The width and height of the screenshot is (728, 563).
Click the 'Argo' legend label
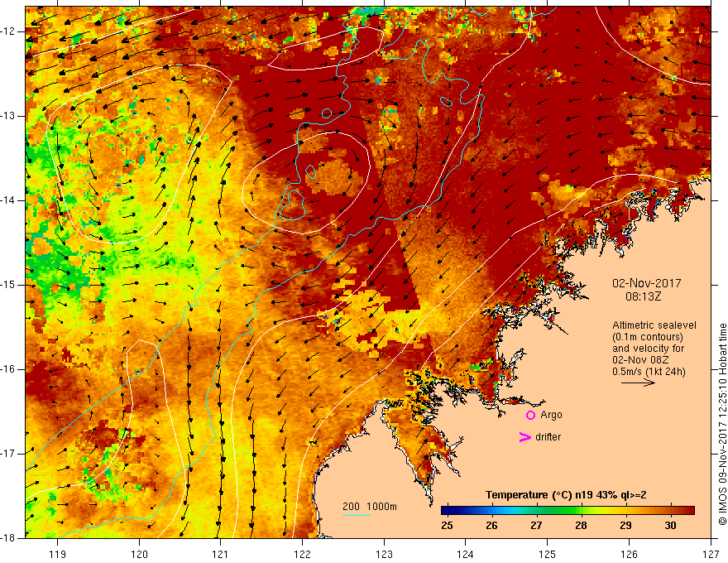551,415
